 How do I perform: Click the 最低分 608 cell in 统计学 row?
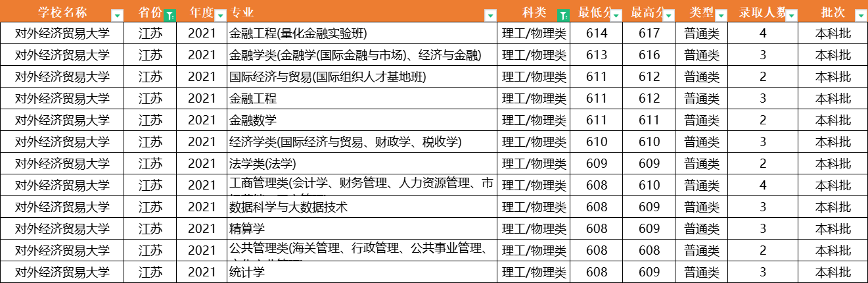tap(597, 272)
